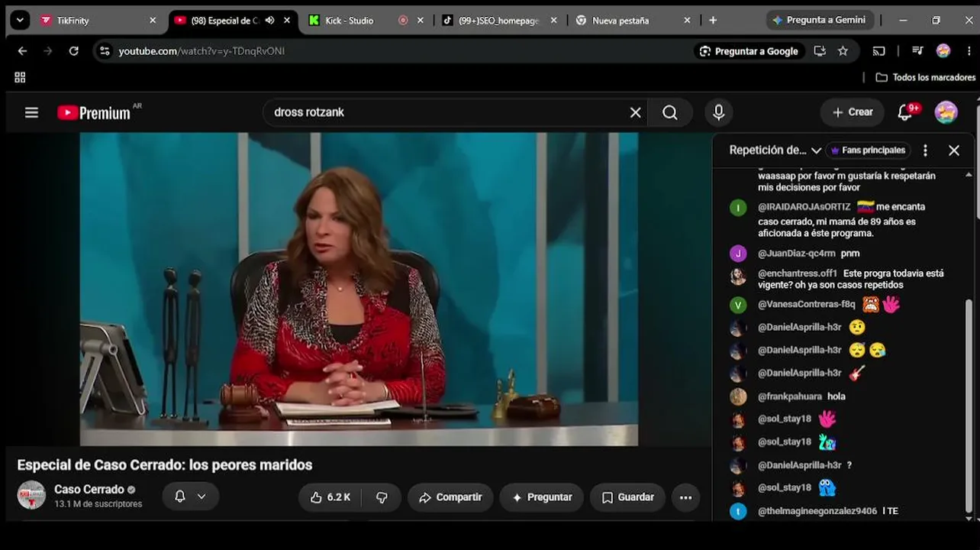The image size is (980, 550).
Task: Open the Caso Cerrado channel name link
Action: (x=89, y=490)
